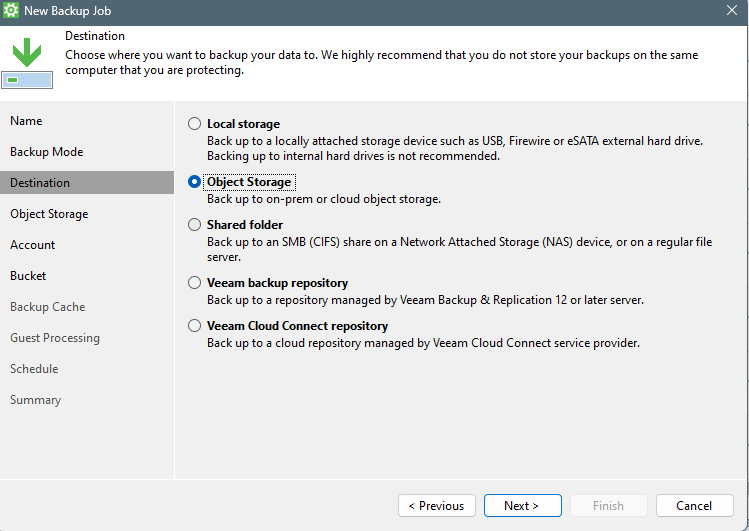Go back with the Previous button
Image resolution: width=749 pixels, height=531 pixels.
click(x=436, y=506)
